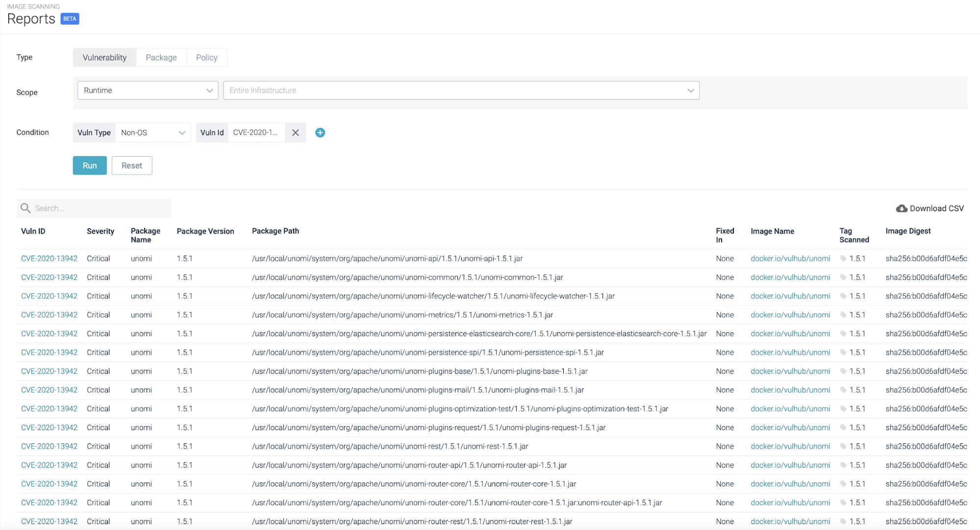The image size is (980, 530).
Task: Focus the Search results field
Action: pyautogui.click(x=94, y=208)
